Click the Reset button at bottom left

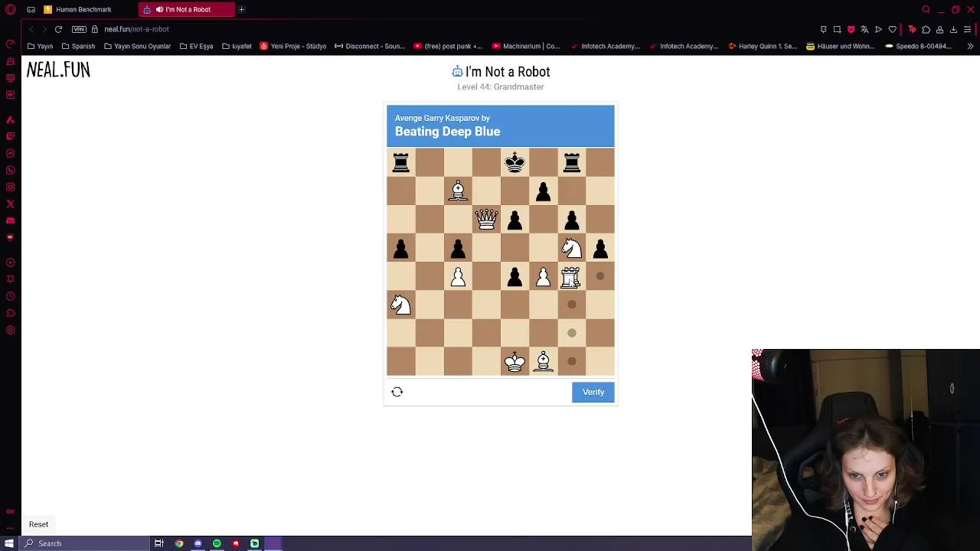[x=38, y=524]
